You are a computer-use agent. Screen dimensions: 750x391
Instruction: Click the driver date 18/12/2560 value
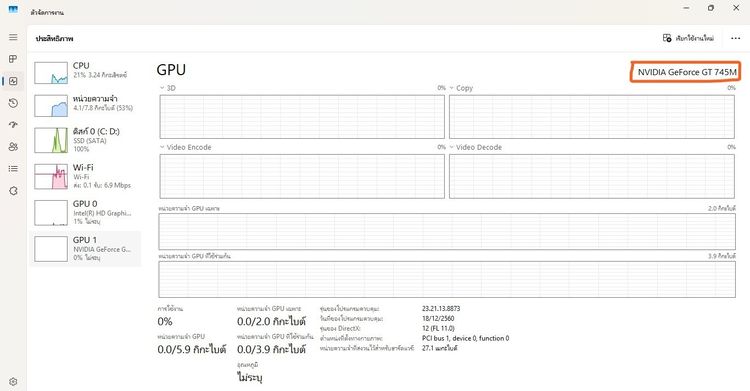(x=438, y=318)
